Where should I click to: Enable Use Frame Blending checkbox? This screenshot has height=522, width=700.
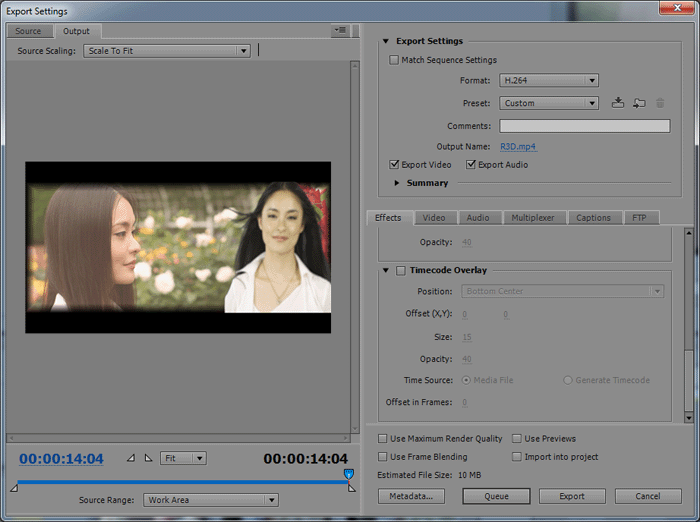(383, 457)
